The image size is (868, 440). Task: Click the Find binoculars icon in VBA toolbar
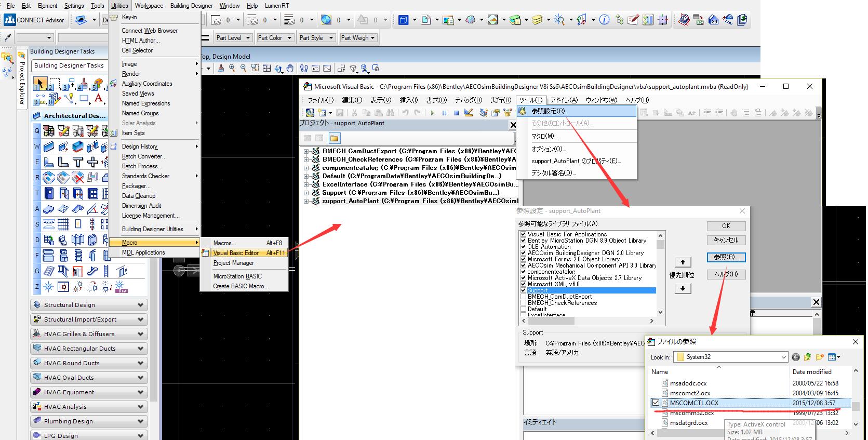tap(390, 113)
